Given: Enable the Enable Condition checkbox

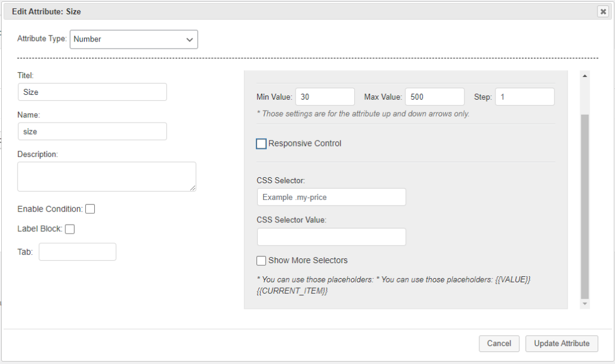Looking at the screenshot, I should [90, 209].
